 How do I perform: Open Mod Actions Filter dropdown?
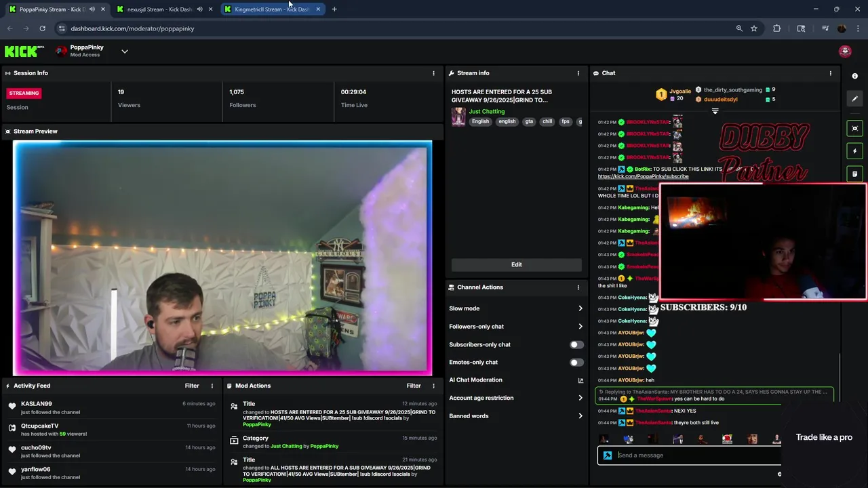[x=414, y=386]
